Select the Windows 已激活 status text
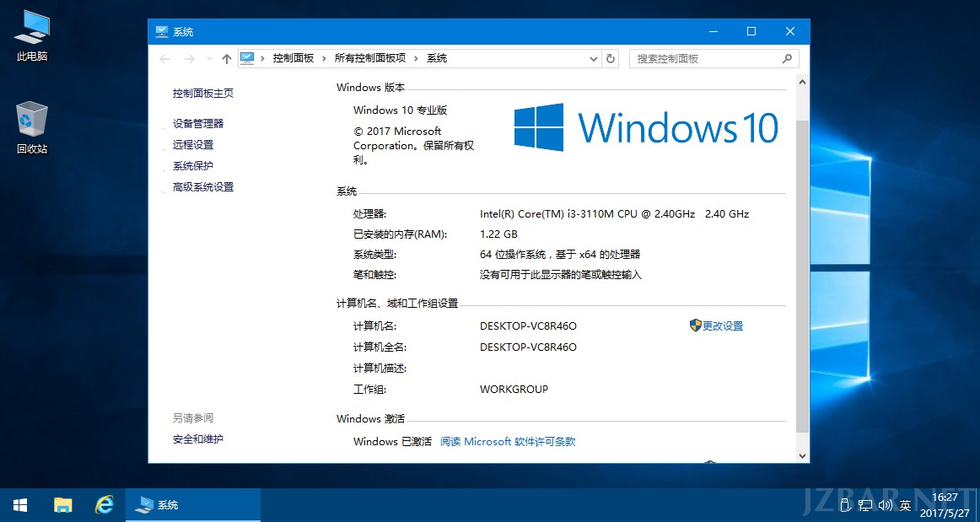The image size is (980, 522). 392,441
